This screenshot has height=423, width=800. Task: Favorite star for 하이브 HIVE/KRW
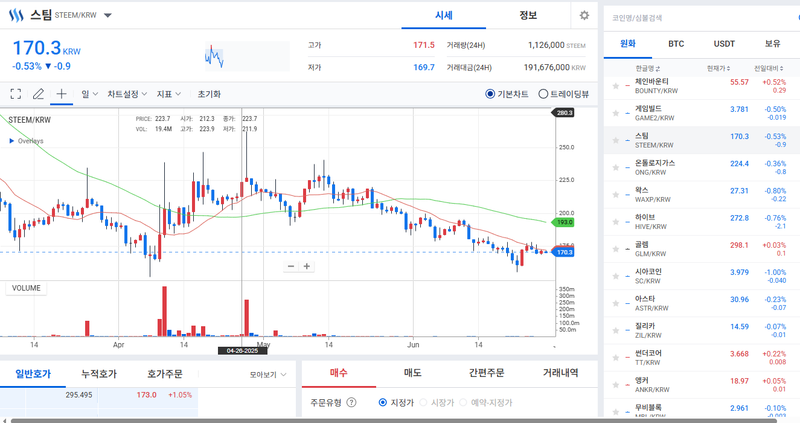coord(616,221)
